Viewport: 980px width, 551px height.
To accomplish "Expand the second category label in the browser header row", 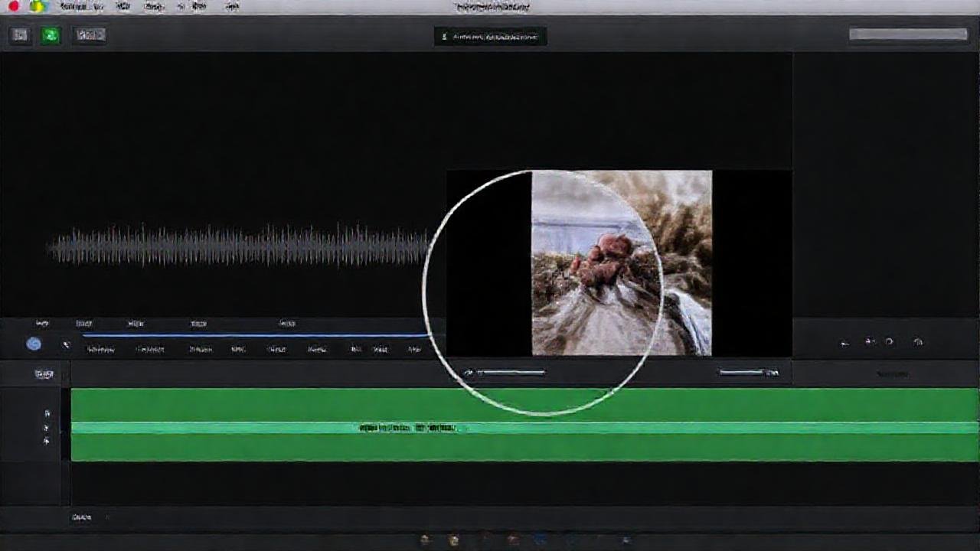I will pyautogui.click(x=83, y=323).
